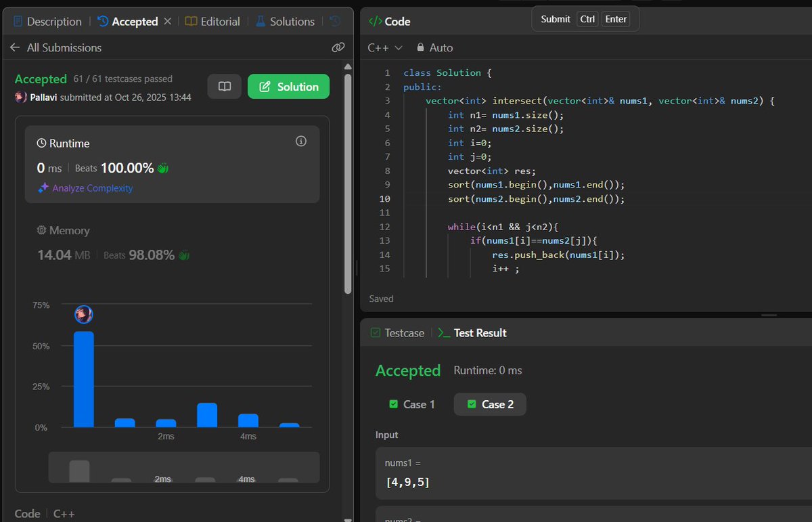Click the 'vector<int> res;' code line
The image size is (812, 522).
[492, 171]
